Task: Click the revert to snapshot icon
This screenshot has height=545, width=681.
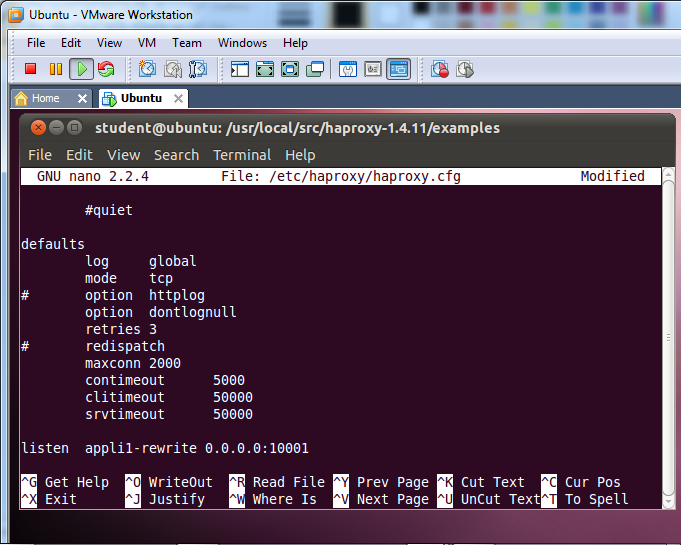Action: point(173,69)
